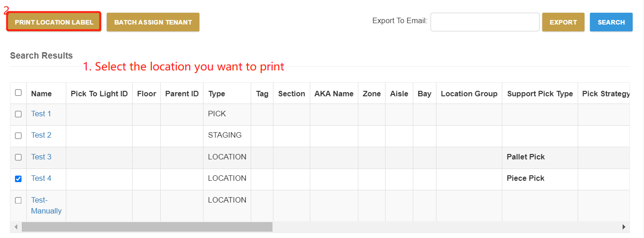The image size is (644, 238).
Task: Open the Test-Manually location link
Action: coord(46,205)
